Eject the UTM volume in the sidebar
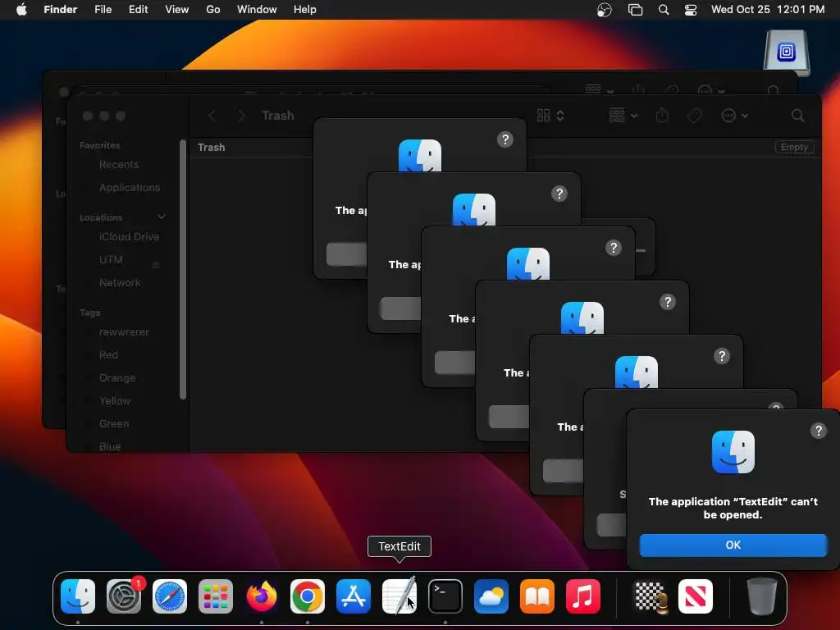840x630 pixels. pos(156,265)
